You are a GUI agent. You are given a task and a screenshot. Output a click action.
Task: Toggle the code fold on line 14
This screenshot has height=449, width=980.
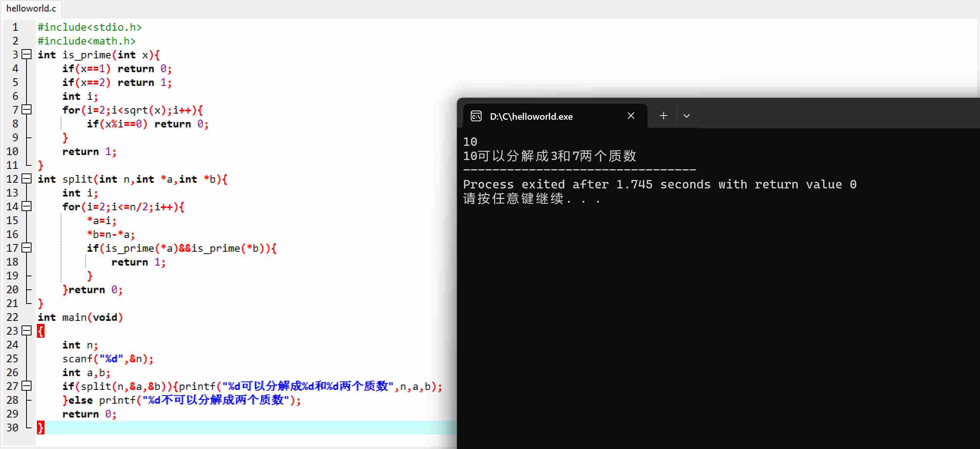click(26, 206)
